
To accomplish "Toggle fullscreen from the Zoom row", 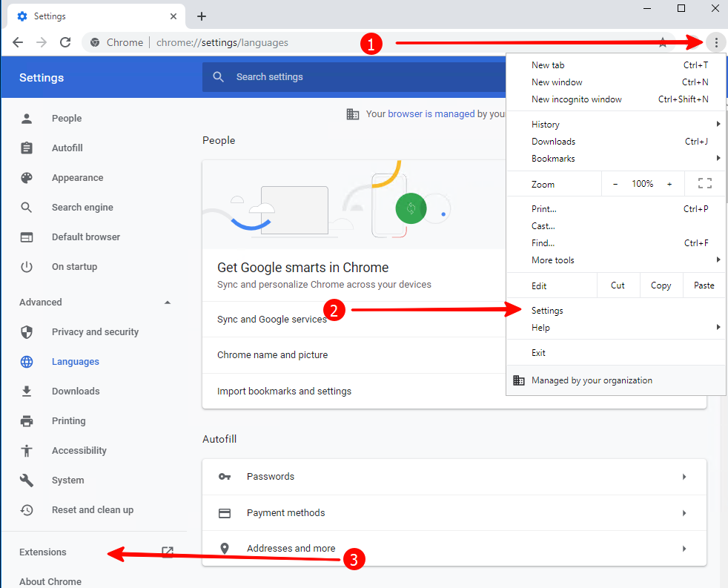I will pyautogui.click(x=705, y=184).
